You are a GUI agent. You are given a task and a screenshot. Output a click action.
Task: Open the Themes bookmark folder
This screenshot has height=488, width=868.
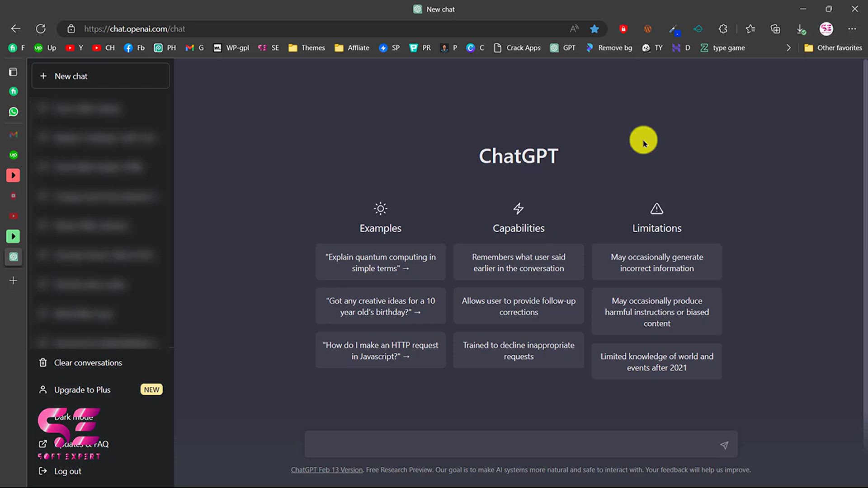(307, 48)
